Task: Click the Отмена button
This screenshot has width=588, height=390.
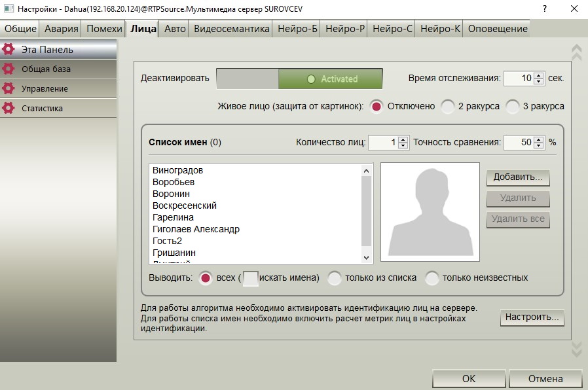Action: (545, 379)
